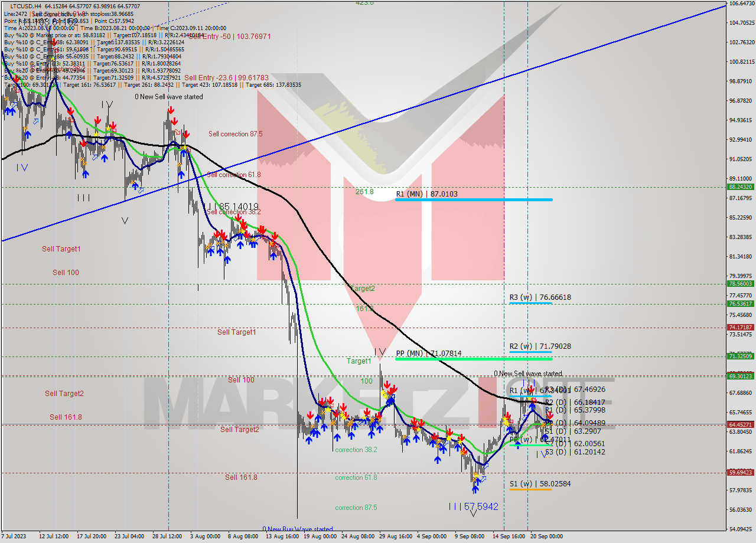Viewport: 756px width, 543px height.
Task: Click the 'R3 (w) | 76.66618' label
Action: click(x=540, y=297)
